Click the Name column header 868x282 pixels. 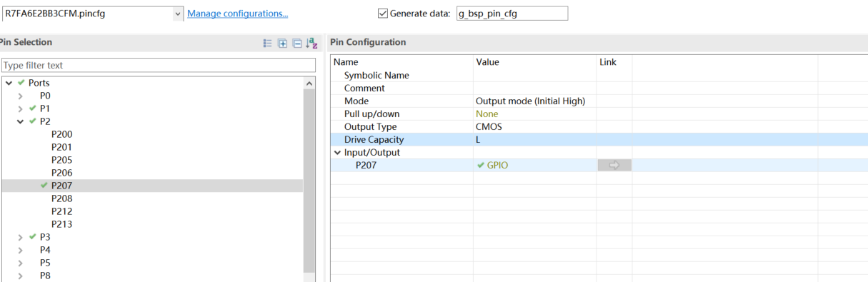[346, 62]
